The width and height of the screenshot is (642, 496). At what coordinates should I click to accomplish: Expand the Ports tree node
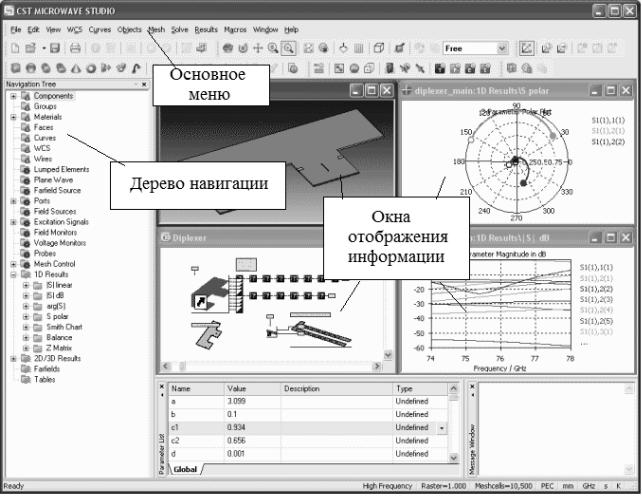pos(14,201)
